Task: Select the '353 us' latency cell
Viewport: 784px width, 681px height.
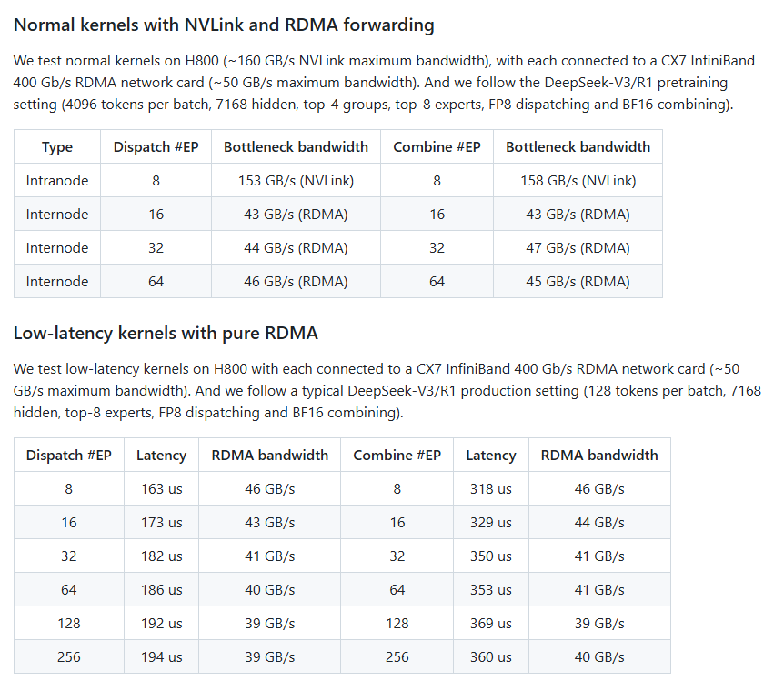Action: click(x=491, y=589)
